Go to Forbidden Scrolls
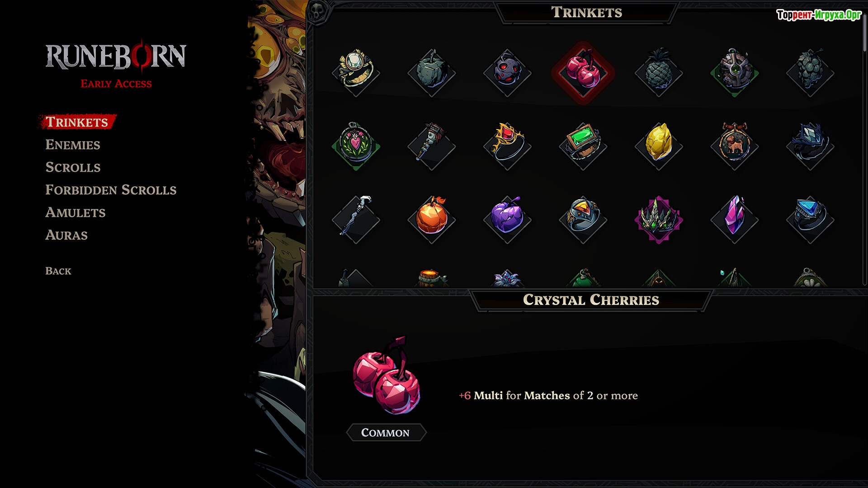The width and height of the screenshot is (868, 488). (111, 190)
